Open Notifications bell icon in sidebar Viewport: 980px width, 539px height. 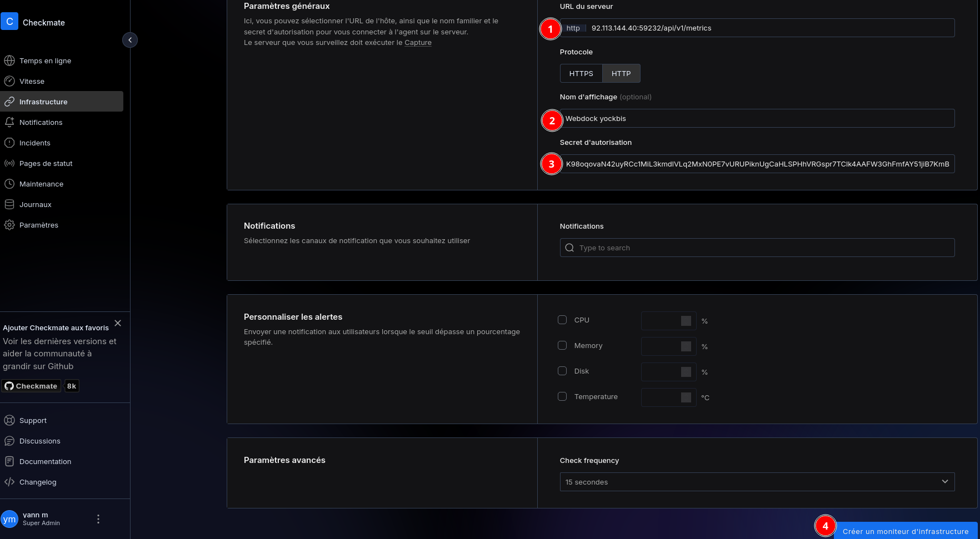point(9,122)
